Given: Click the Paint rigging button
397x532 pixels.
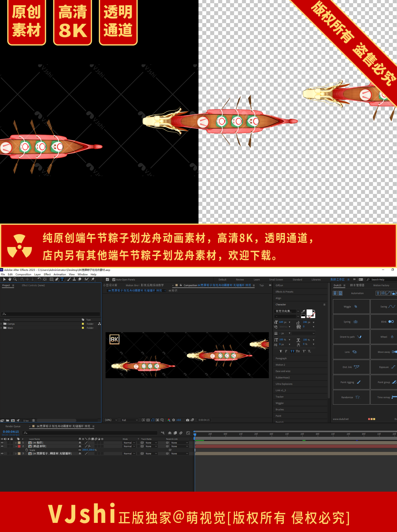Looking at the screenshot, I should (351, 382).
